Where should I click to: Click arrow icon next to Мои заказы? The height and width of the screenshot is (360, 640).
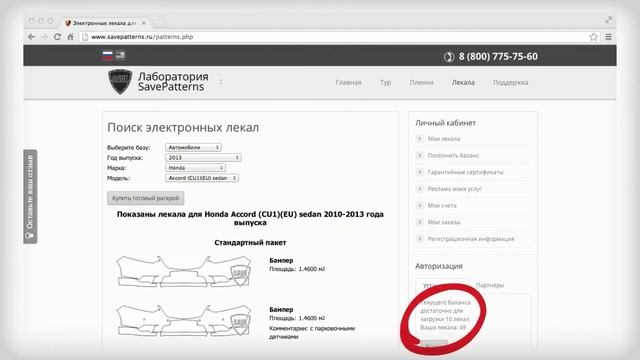coord(420,222)
